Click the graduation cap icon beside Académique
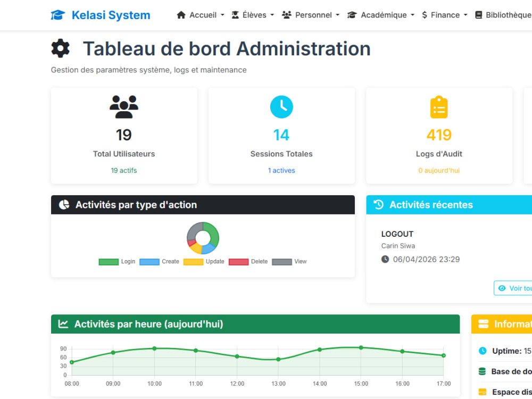The height and width of the screenshot is (399, 532). (x=352, y=15)
